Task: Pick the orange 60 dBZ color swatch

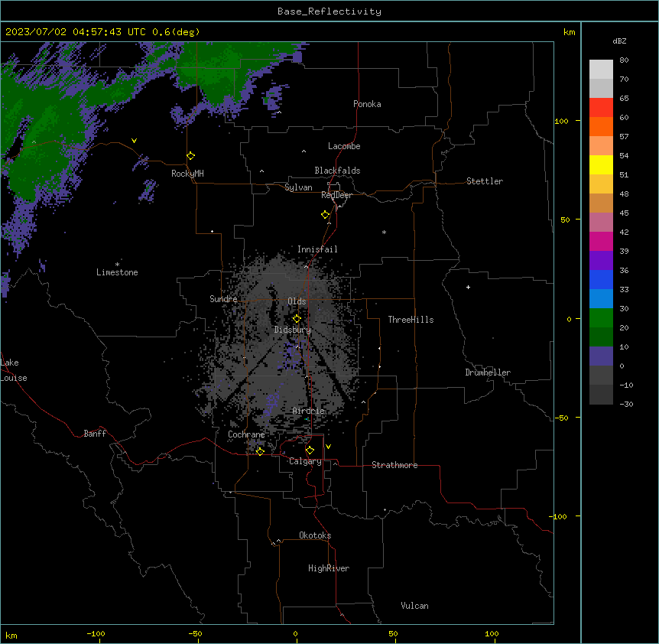Action: pyautogui.click(x=601, y=126)
